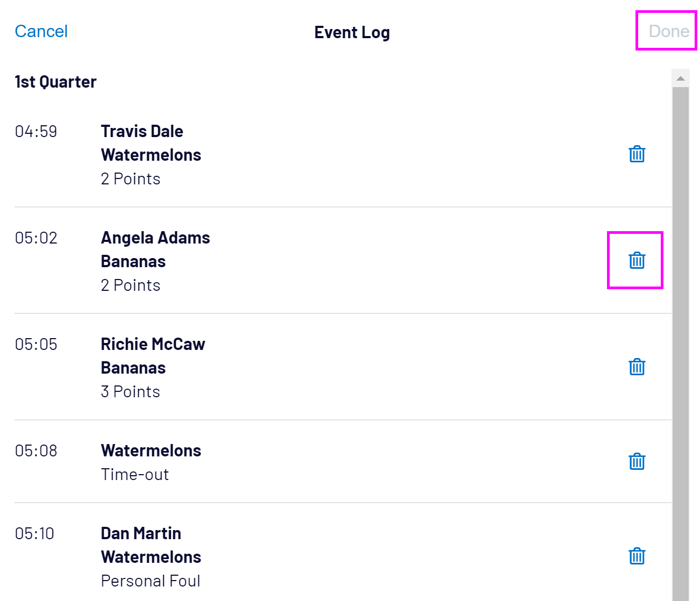Viewport: 700px width, 601px height.
Task: Click the 04:59 event timestamp
Action: click(x=36, y=132)
